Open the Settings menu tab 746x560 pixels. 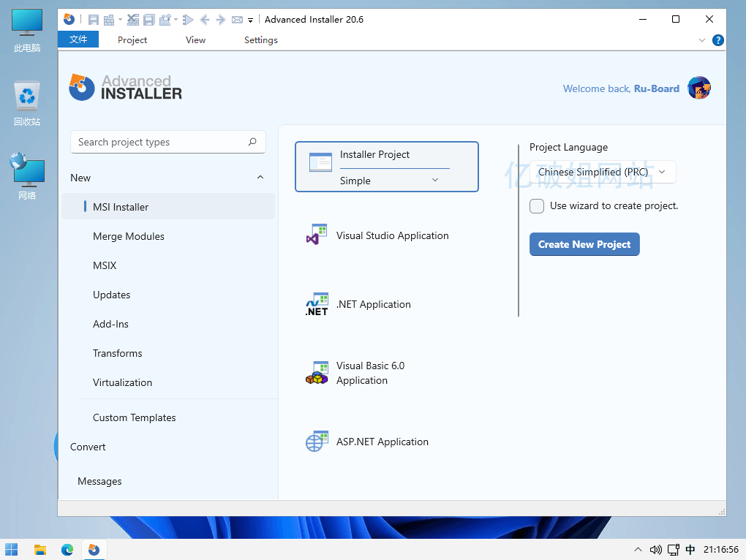pos(260,40)
